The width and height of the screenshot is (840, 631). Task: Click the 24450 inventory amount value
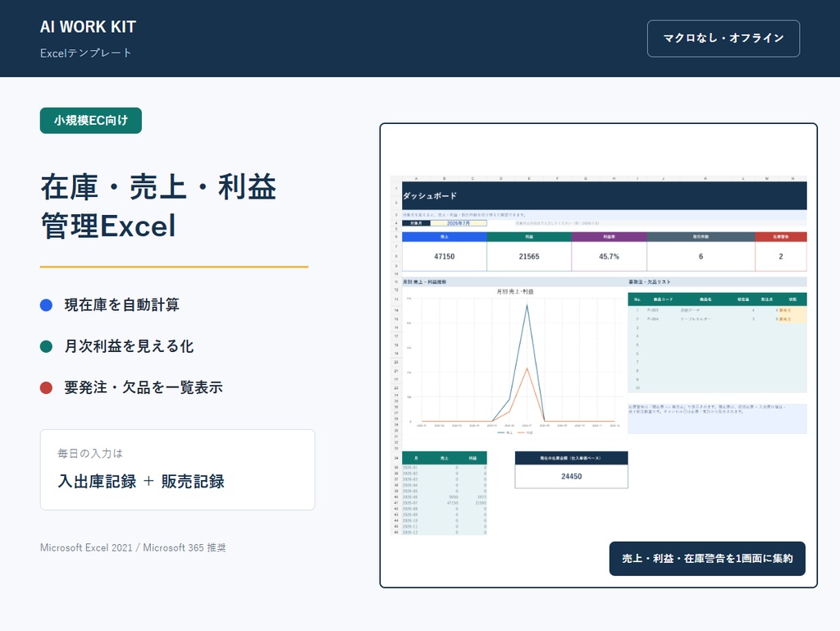point(571,477)
